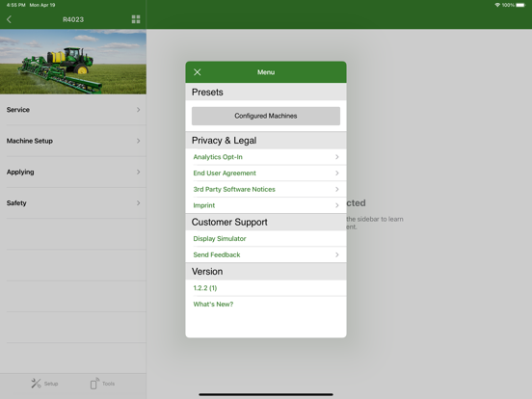The image size is (532, 399).
Task: Check the Wi-Fi status icon
Action: point(497,5)
